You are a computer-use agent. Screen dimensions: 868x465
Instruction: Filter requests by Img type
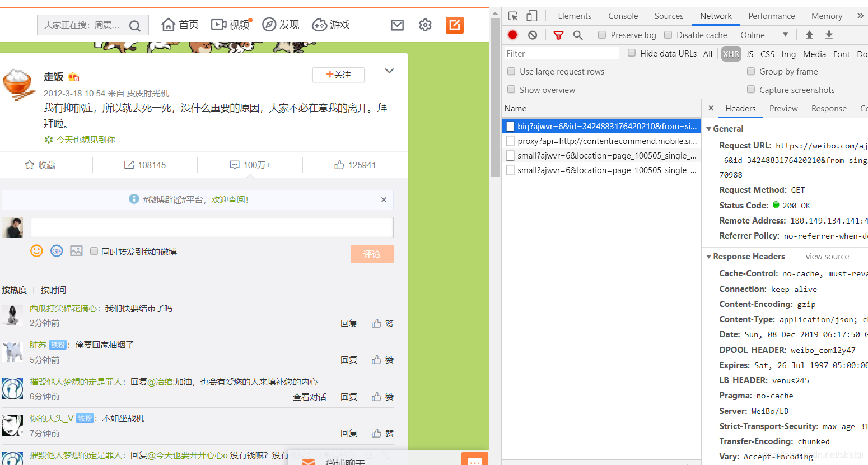click(788, 54)
